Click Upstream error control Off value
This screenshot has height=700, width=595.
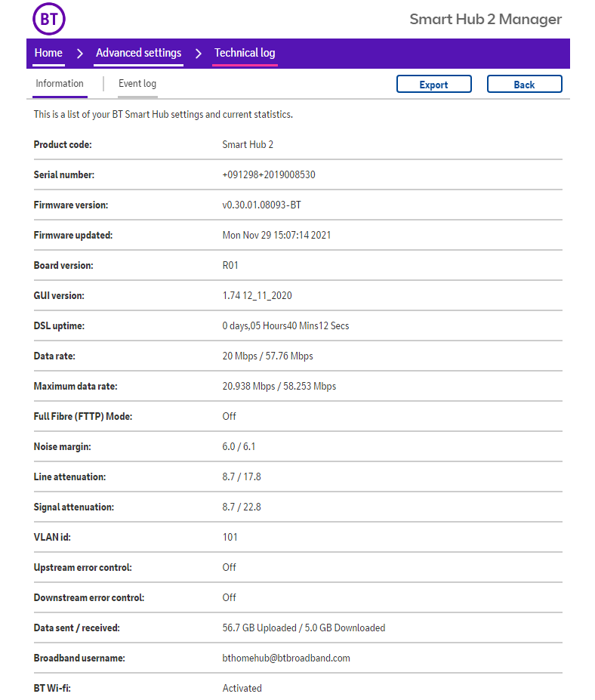(230, 567)
